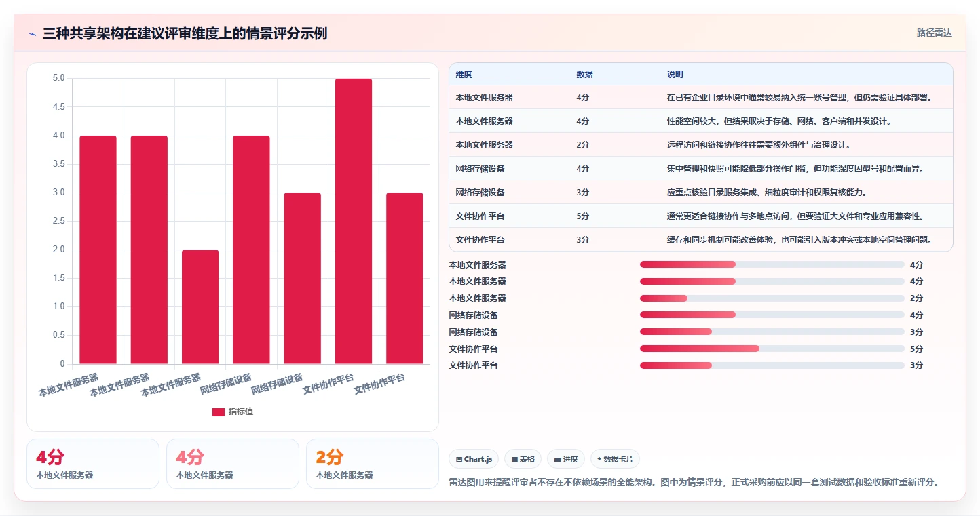Screen dimensions: 980x516
Task: Select the row about 统一账号管理 for 本地文件服务器
Action: 701,97
